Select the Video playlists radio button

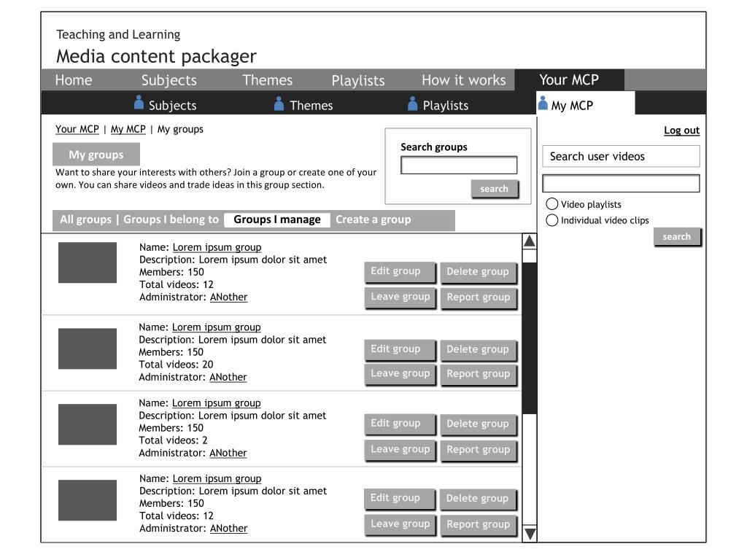point(551,204)
